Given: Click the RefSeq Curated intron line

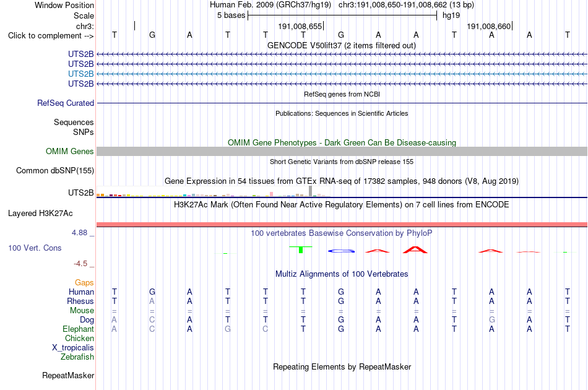Looking at the screenshot, I should pyautogui.click(x=342, y=103).
